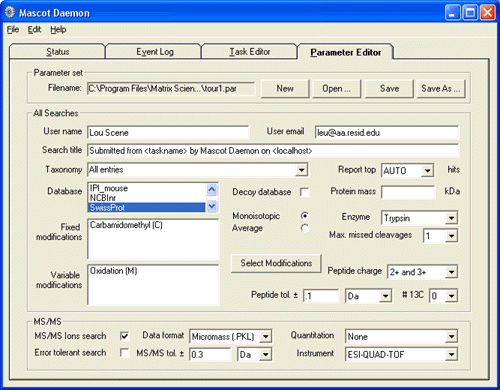Click the Protein mass input field

pos(408,192)
